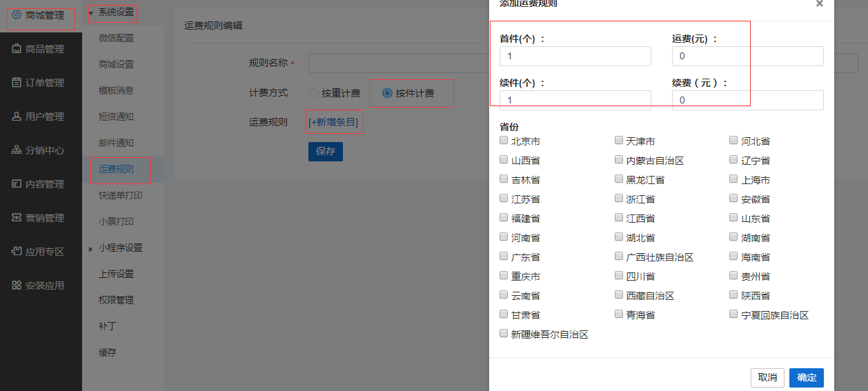
Task: Collapse the 系统设置 menu section
Action: 91,12
